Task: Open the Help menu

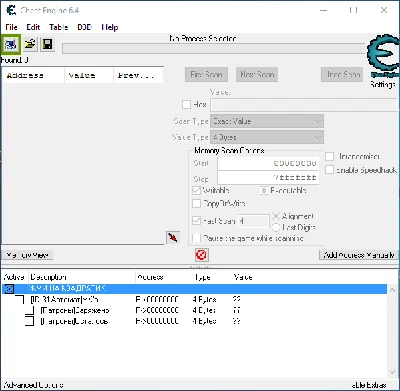Action: (110, 27)
